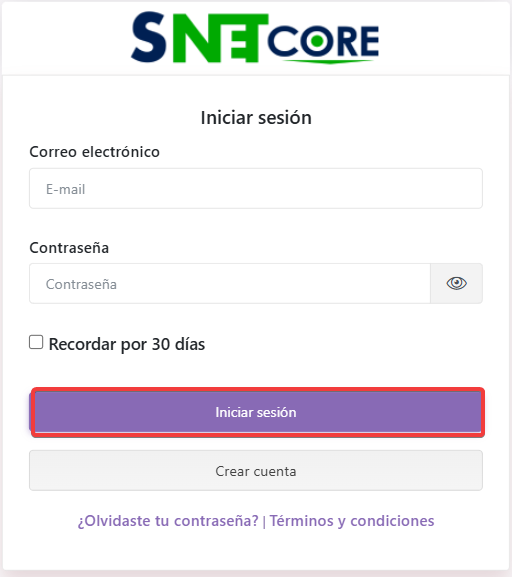Click the green dot inside the logo's O
Image resolution: width=512 pixels, height=577 pixels.
(x=317, y=41)
